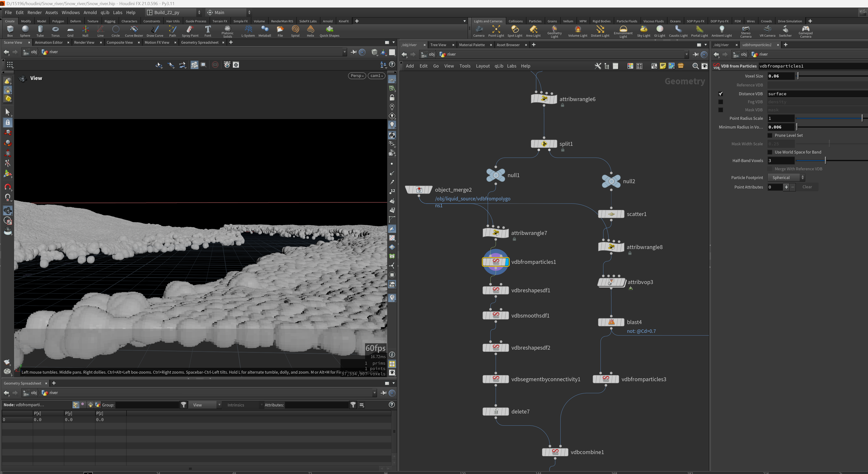Create a Torus from the shelf
Viewport: 868px width, 474px height.
point(55,31)
